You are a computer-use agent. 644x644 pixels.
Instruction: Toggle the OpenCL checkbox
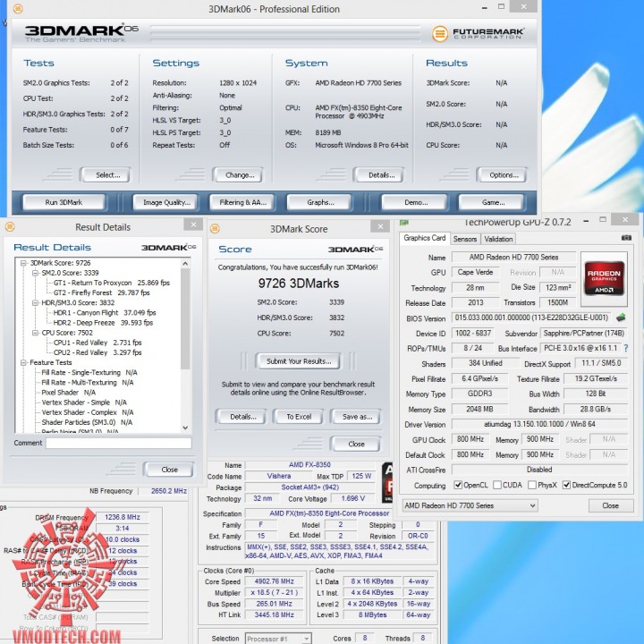pyautogui.click(x=458, y=485)
